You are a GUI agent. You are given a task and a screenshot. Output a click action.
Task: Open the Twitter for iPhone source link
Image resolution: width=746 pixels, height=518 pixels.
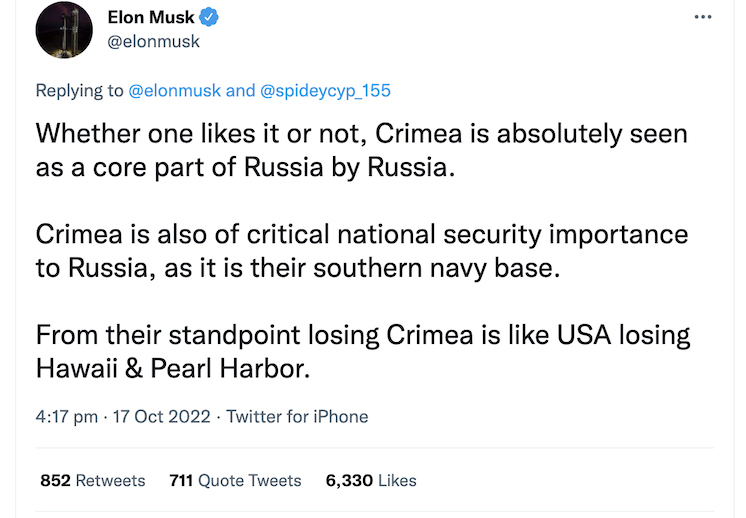click(297, 417)
